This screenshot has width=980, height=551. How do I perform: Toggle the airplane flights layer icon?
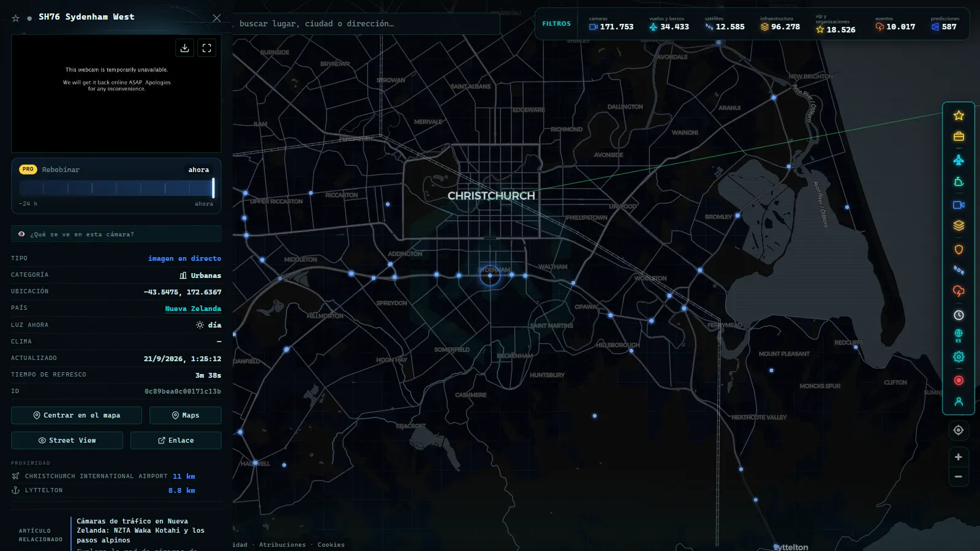(x=959, y=160)
